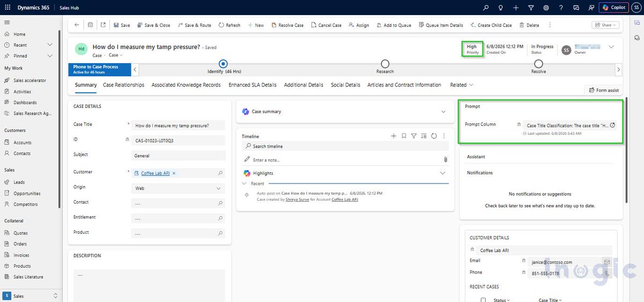The width and height of the screenshot is (644, 302).
Task: Expand the Case summary section
Action: pos(443,112)
